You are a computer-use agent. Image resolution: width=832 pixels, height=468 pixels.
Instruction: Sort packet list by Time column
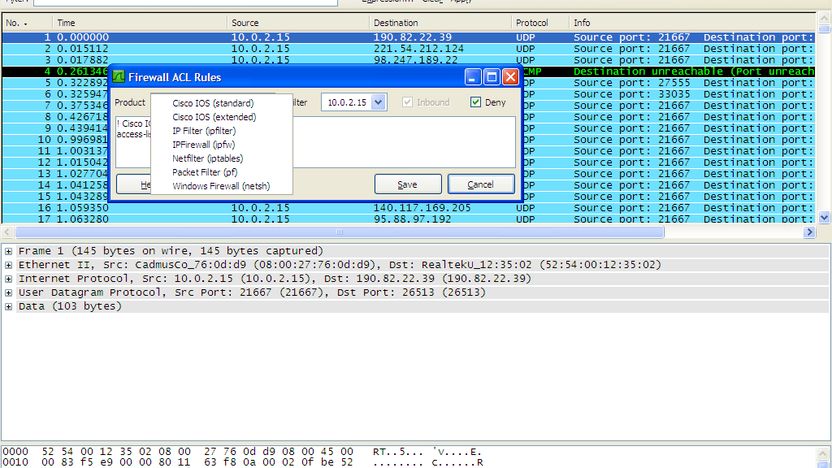point(140,23)
